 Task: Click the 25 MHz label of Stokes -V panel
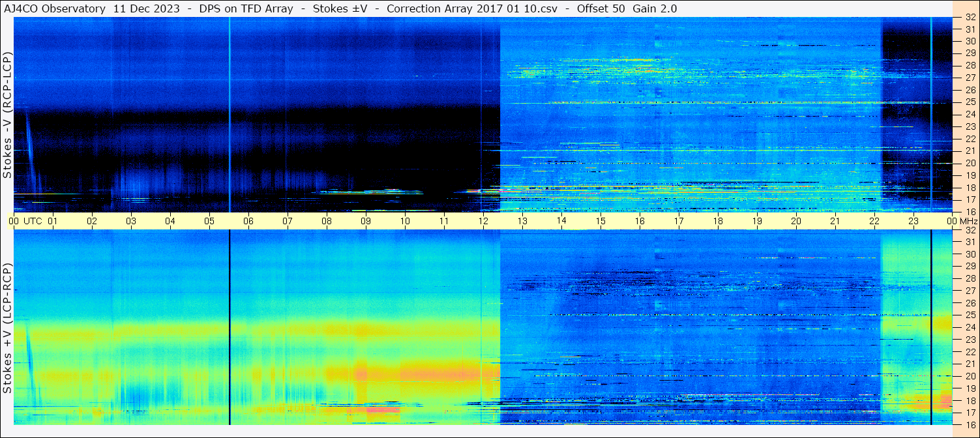click(970, 102)
